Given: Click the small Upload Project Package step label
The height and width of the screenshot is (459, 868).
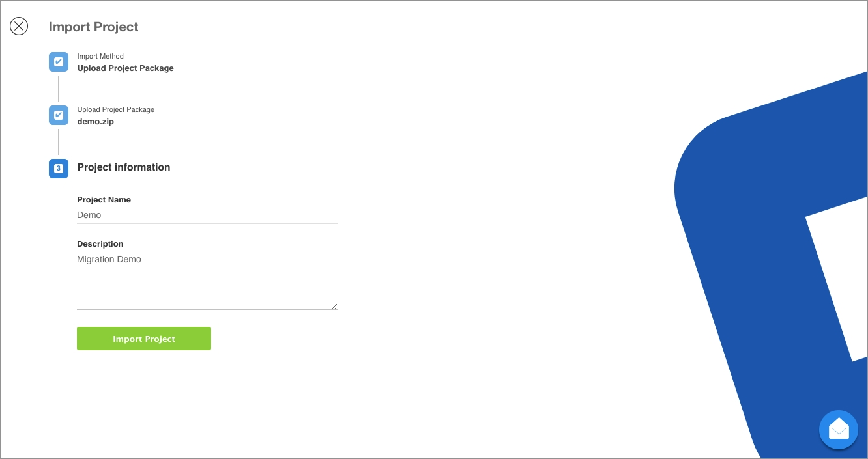Looking at the screenshot, I should pos(116,109).
